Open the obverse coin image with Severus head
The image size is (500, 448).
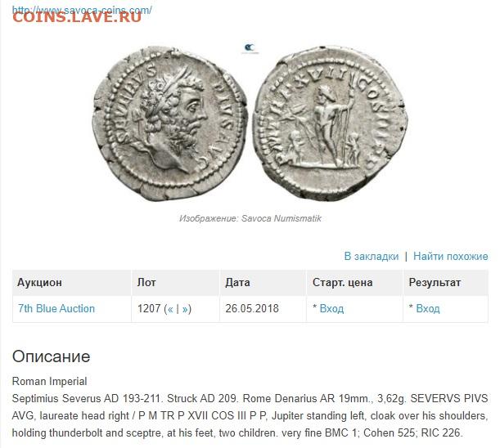tap(169, 124)
